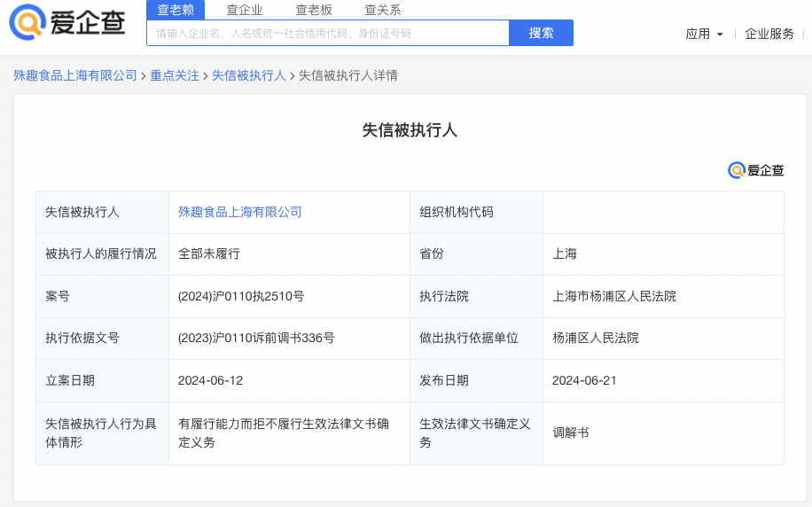Click the 执行法院 label
Viewport: 812px width, 507px height.
pyautogui.click(x=444, y=296)
